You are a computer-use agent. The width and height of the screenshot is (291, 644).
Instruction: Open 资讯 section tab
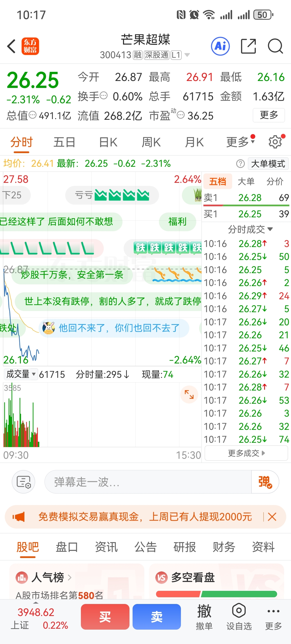[x=106, y=547]
